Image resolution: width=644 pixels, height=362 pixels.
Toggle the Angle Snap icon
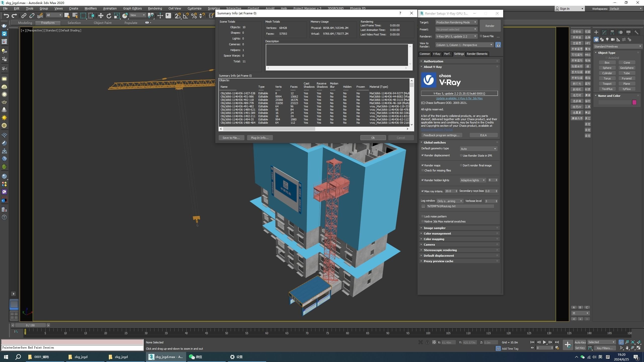[x=186, y=16]
